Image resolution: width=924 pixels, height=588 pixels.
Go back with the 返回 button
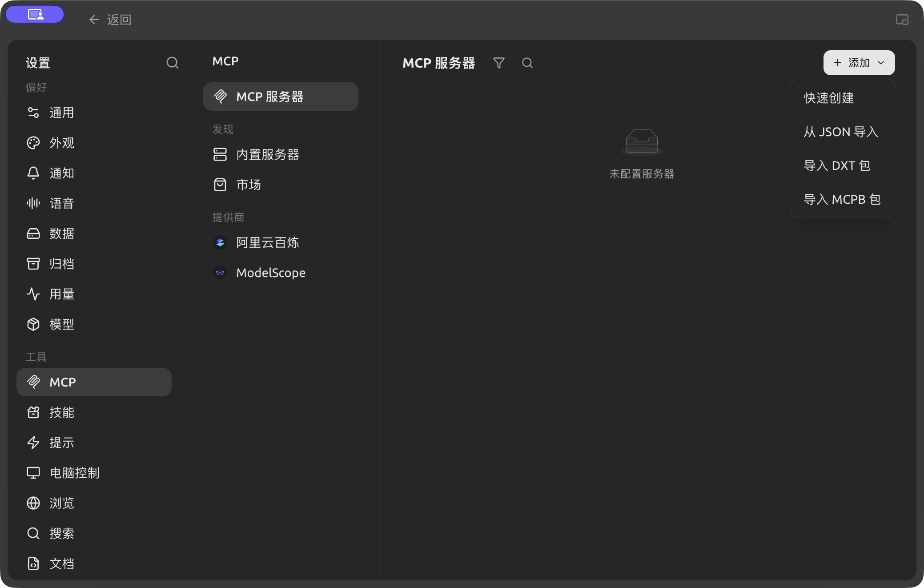[110, 20]
